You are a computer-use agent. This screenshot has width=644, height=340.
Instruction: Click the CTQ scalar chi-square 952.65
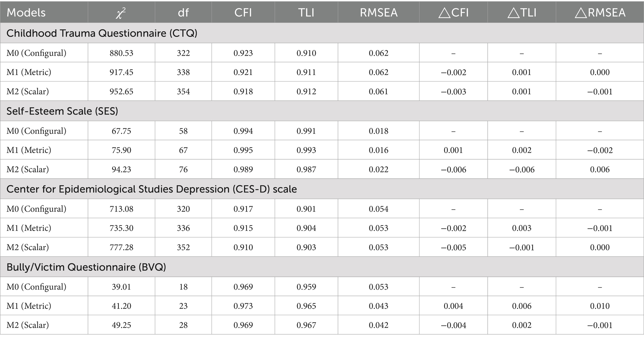tap(121, 92)
